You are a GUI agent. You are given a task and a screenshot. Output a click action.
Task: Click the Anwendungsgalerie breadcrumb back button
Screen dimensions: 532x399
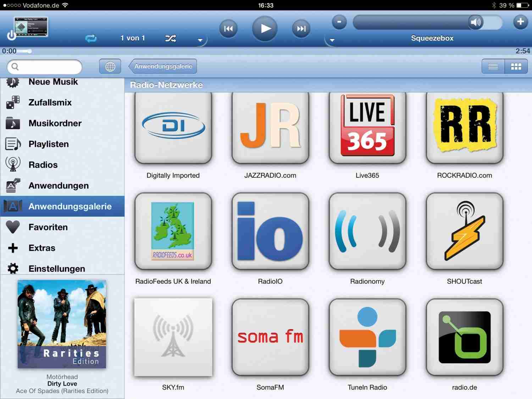pos(163,66)
